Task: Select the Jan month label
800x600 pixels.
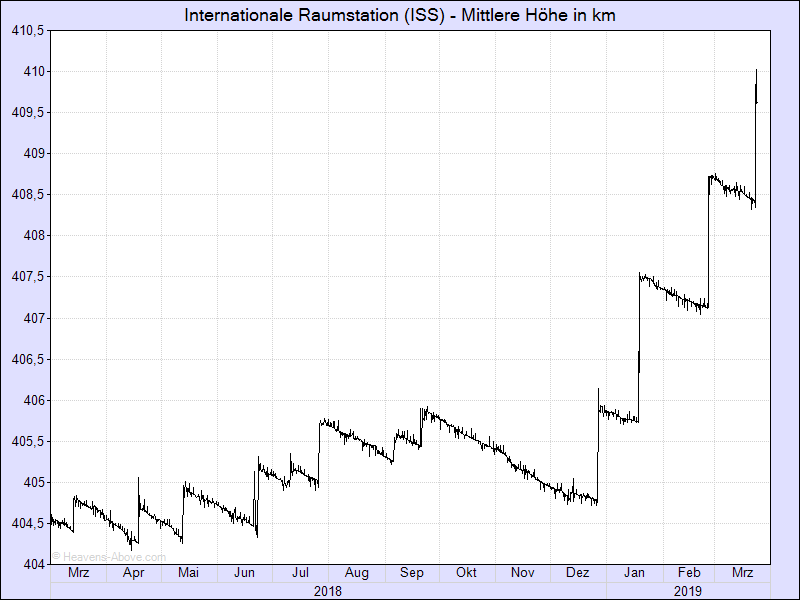Action: tap(633, 573)
